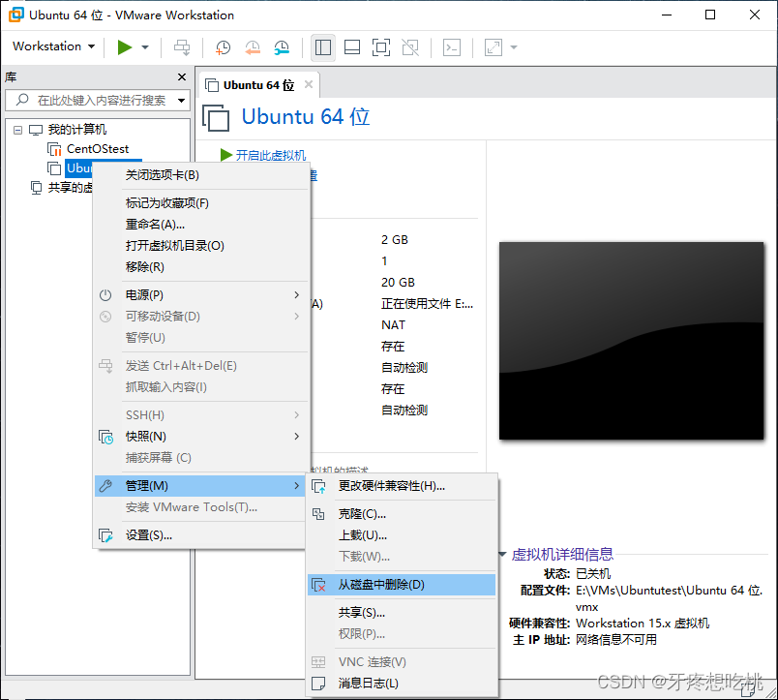Toggle the console view icon
This screenshot has width=778, height=700.
click(451, 46)
